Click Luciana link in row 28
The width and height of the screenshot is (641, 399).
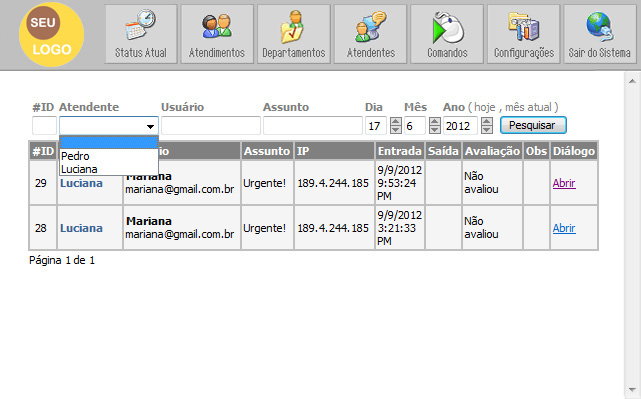[x=81, y=228]
